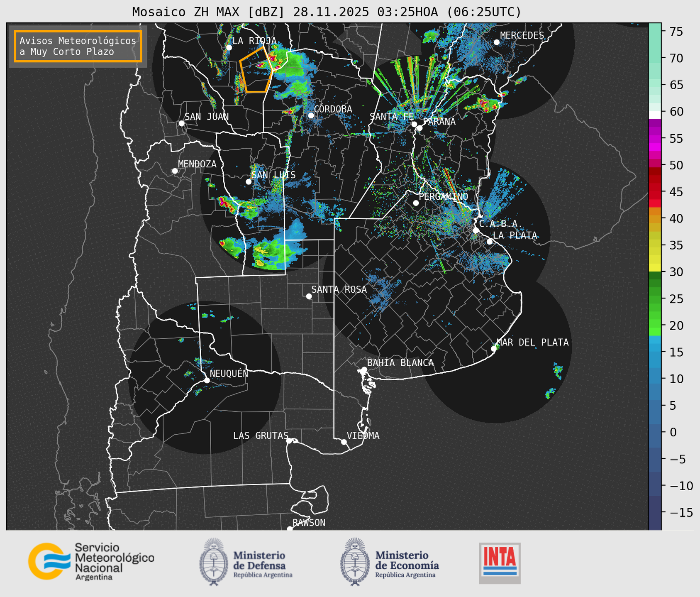Click the PERGAMINO city label

point(443,196)
